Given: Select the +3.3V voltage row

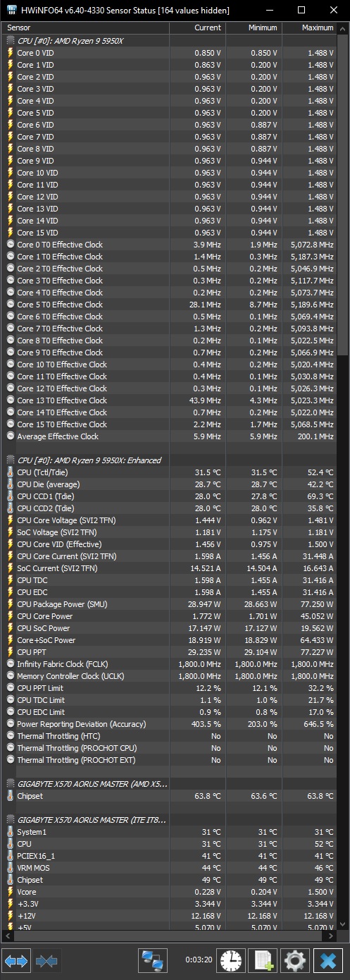Looking at the screenshot, I should 170,904.
